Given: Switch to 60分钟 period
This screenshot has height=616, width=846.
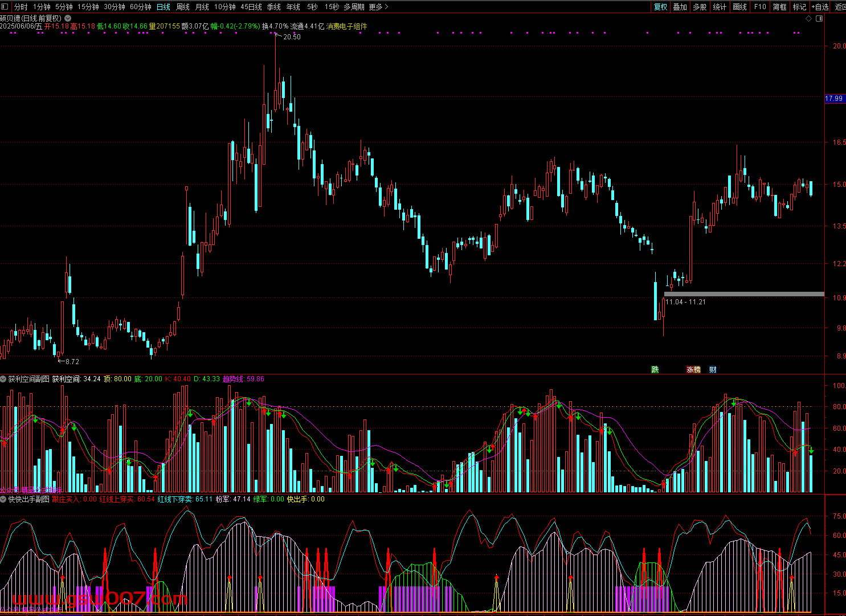Looking at the screenshot, I should coord(141,7).
